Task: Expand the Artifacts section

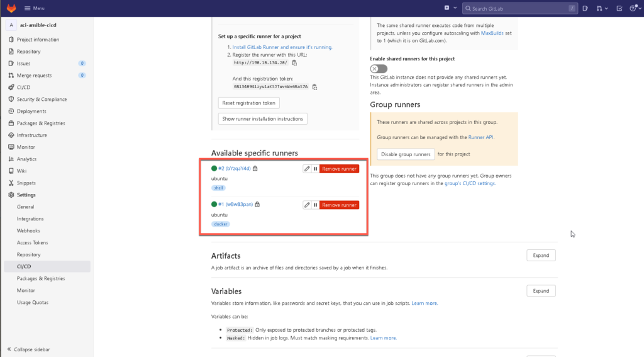Action: [541, 256]
